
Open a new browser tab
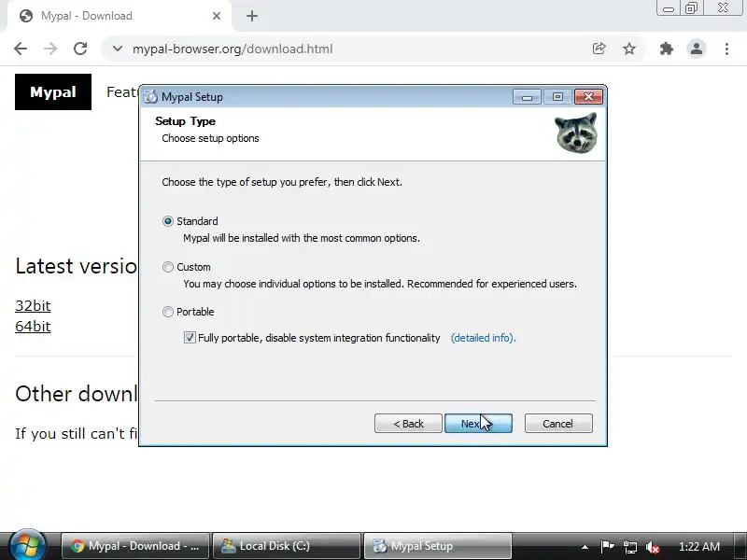tap(252, 16)
